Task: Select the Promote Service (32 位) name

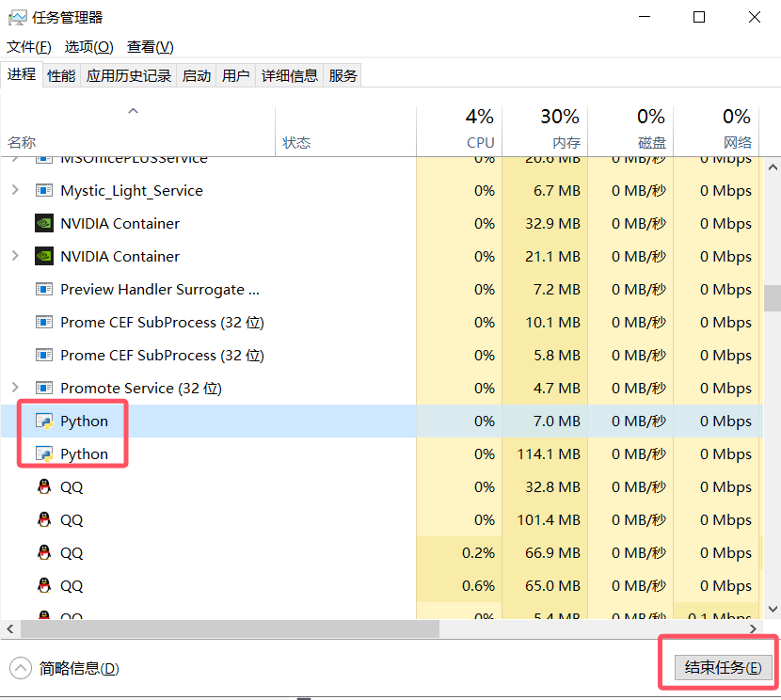Action: click(141, 388)
